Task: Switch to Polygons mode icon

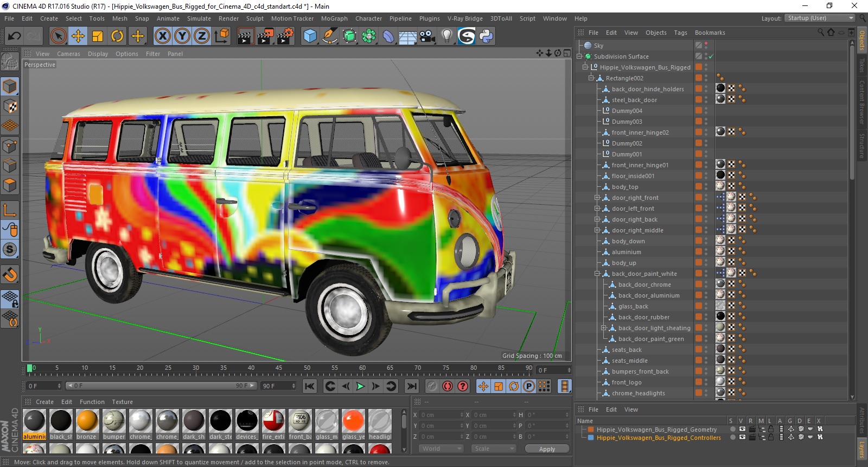Action: click(10, 185)
